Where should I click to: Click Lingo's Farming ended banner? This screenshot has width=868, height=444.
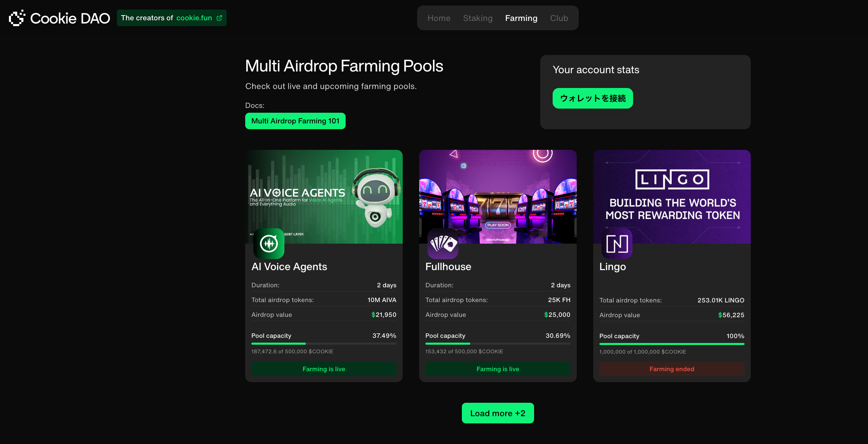pos(672,369)
